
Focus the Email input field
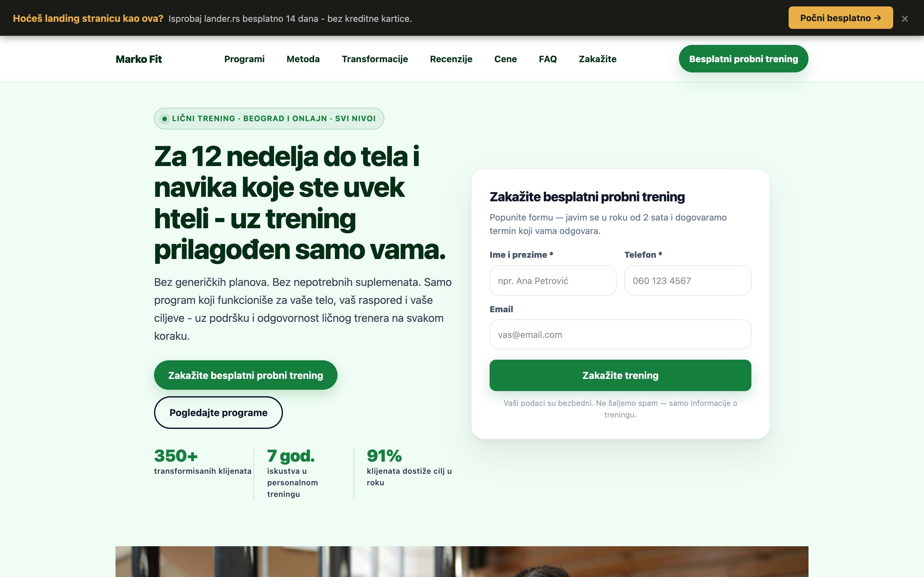(620, 334)
